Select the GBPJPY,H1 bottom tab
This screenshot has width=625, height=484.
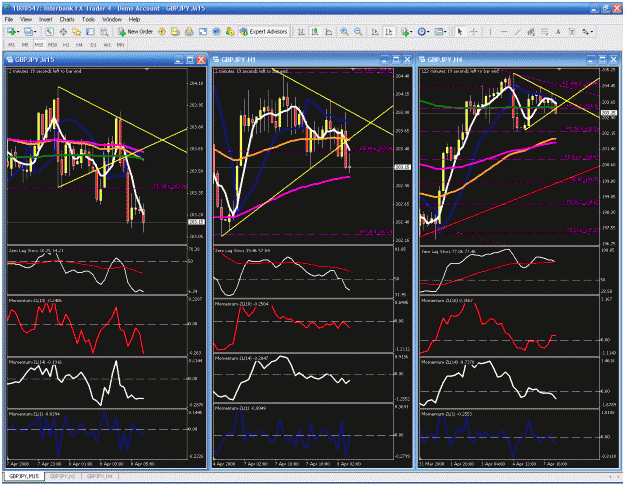click(63, 476)
